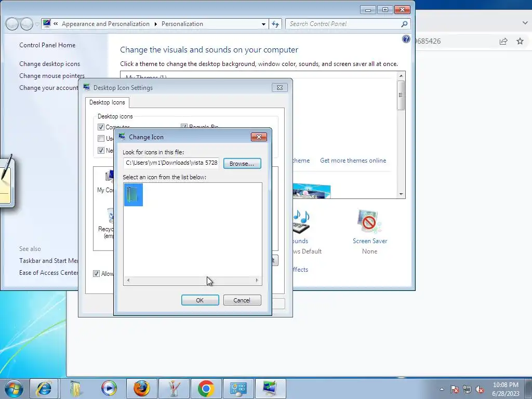Click the search magnifier icon
The height and width of the screenshot is (399, 532).
click(x=404, y=24)
